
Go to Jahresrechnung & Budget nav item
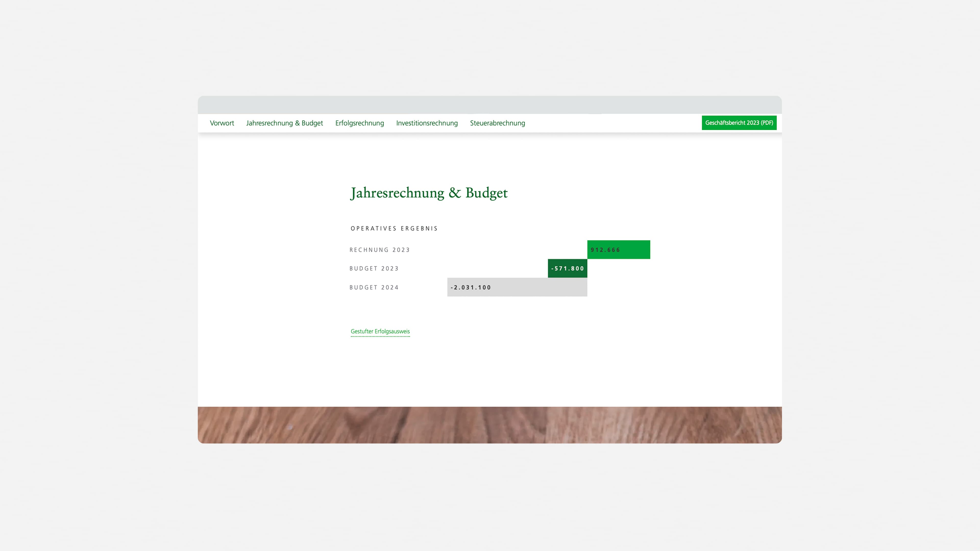(284, 123)
